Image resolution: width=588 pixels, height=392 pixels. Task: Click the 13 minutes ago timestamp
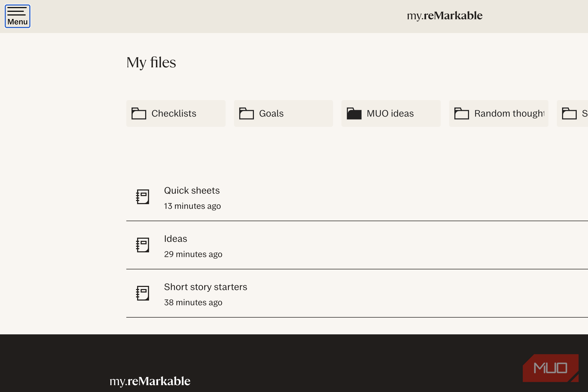[192, 206]
